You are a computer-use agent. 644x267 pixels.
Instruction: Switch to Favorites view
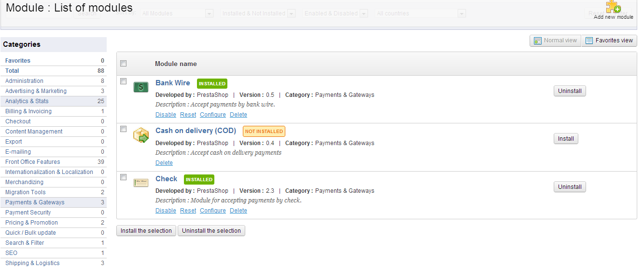(x=609, y=40)
